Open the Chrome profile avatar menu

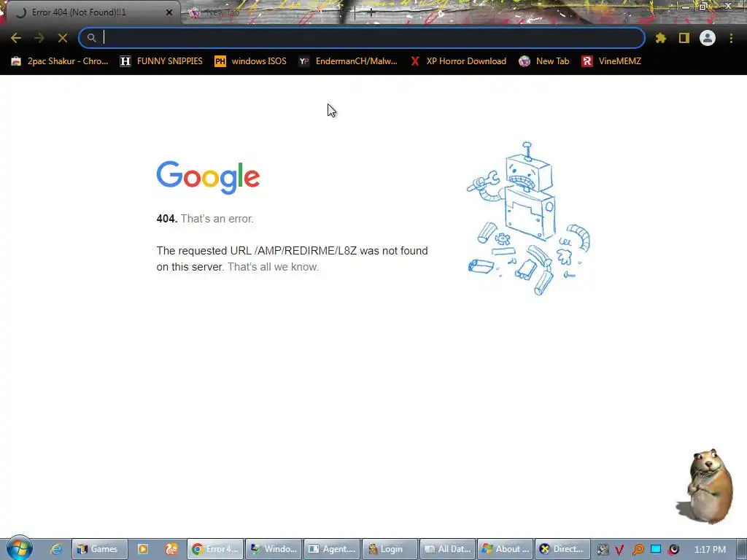(x=708, y=38)
